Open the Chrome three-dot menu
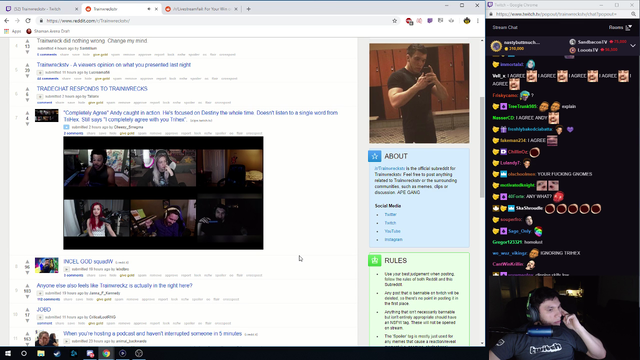The height and width of the screenshot is (360, 640). [478, 21]
